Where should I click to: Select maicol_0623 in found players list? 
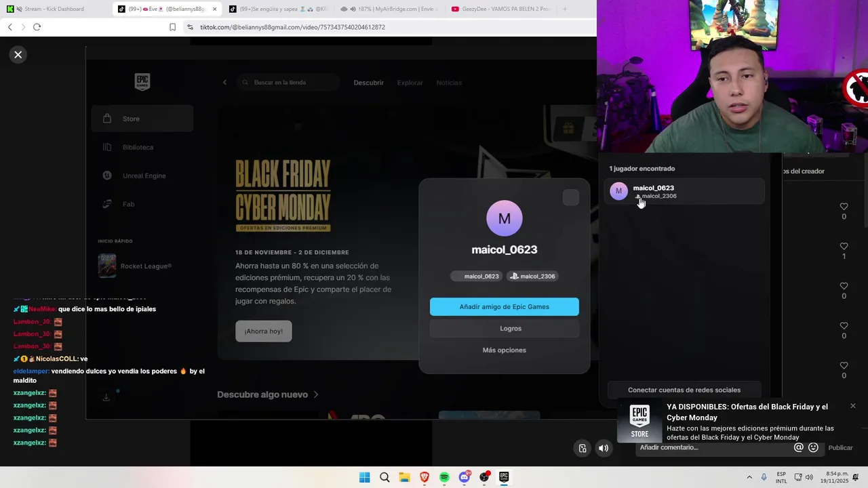click(x=685, y=192)
